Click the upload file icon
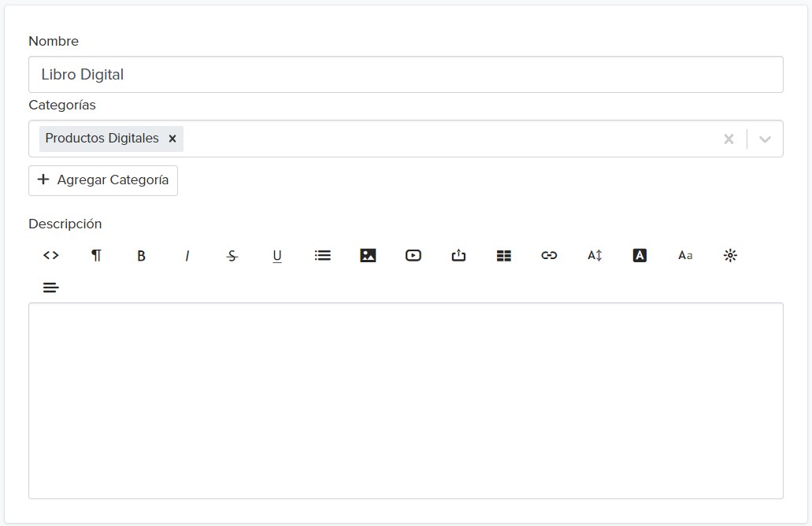This screenshot has height=526, width=812. (x=458, y=255)
